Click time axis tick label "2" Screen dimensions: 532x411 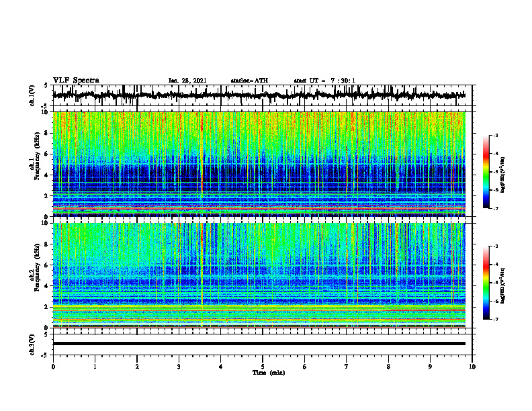click(x=137, y=367)
